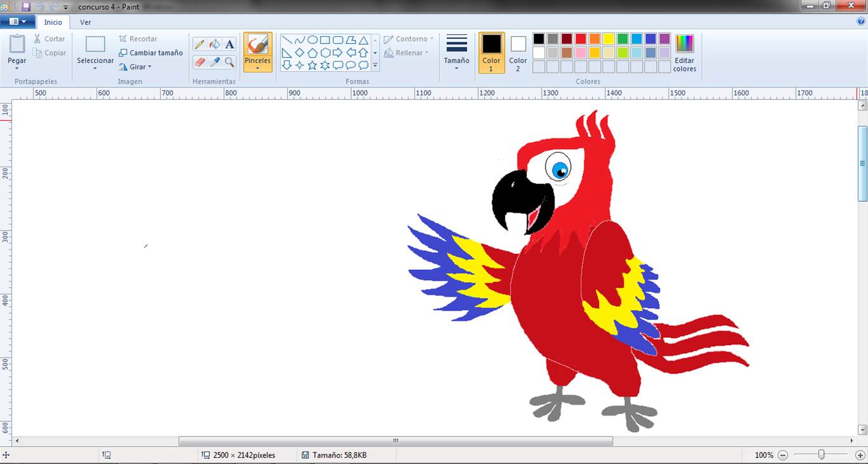868x464 pixels.
Task: Choose the pentagon shape
Action: (312, 52)
